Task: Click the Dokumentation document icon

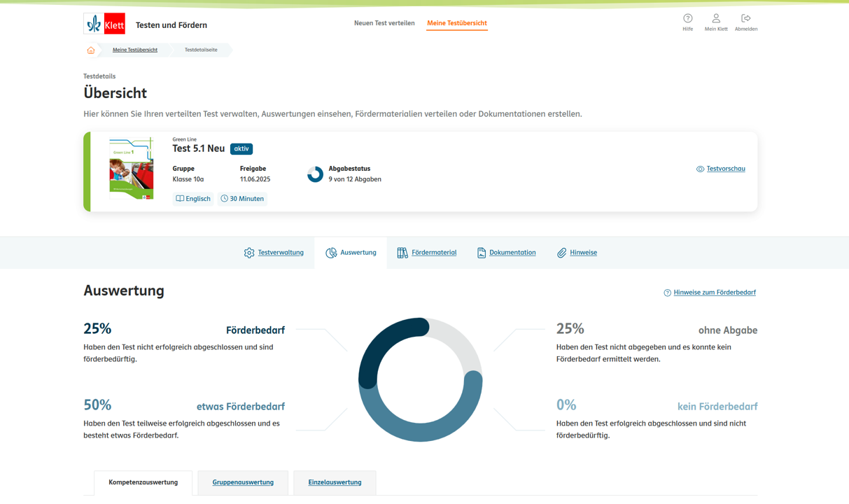Action: [x=482, y=253]
